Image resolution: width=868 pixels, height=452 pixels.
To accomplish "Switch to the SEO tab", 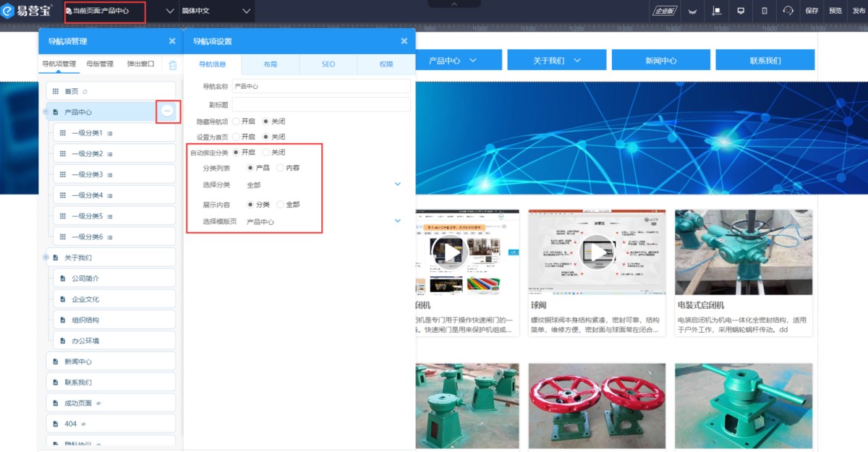I will coord(328,64).
